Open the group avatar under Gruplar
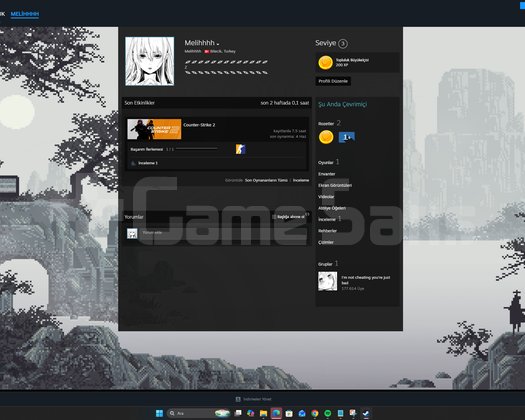The image size is (525, 420). [327, 281]
